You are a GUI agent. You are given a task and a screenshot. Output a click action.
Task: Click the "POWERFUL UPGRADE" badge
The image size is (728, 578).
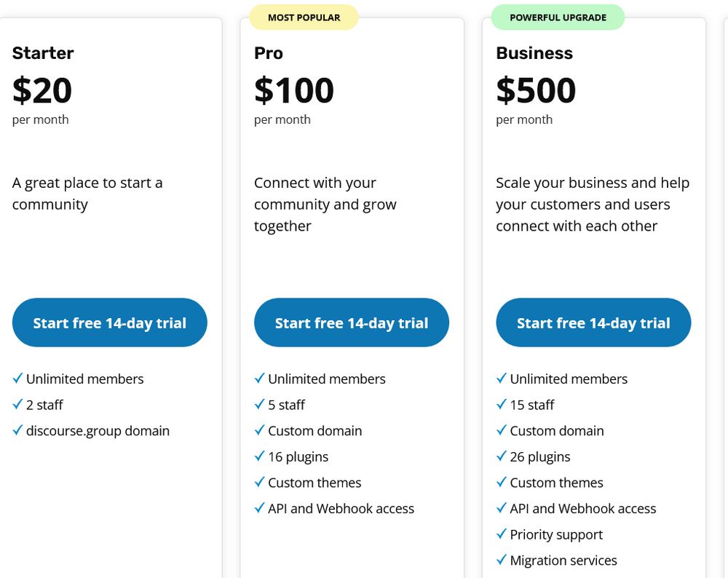tap(558, 17)
